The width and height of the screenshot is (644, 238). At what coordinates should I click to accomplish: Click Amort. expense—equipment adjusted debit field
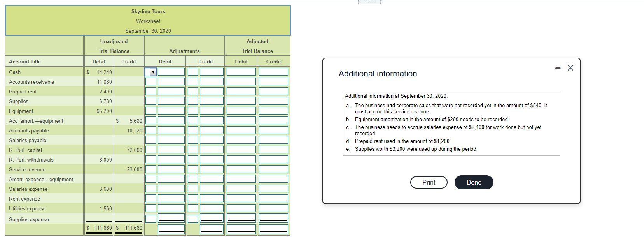(241, 179)
